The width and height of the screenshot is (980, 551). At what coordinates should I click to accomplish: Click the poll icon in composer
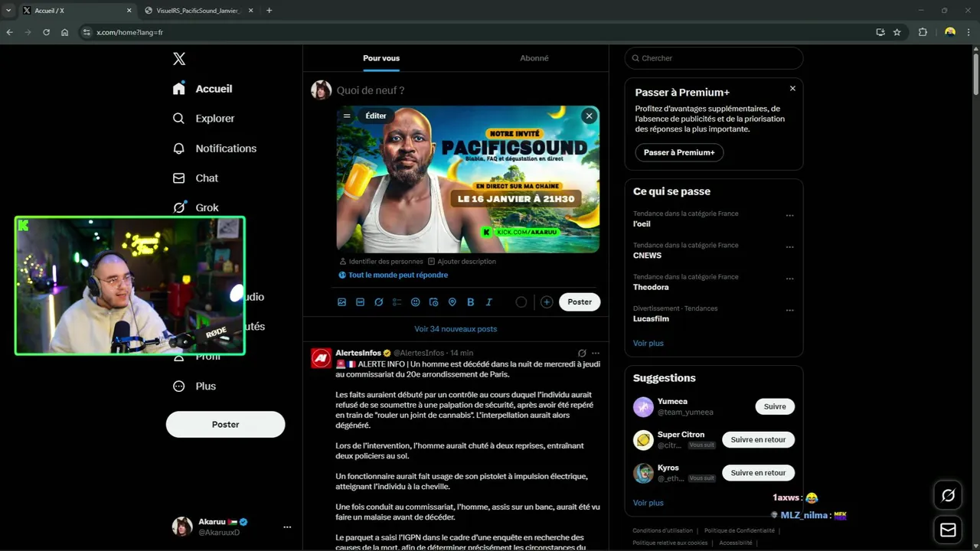(397, 302)
